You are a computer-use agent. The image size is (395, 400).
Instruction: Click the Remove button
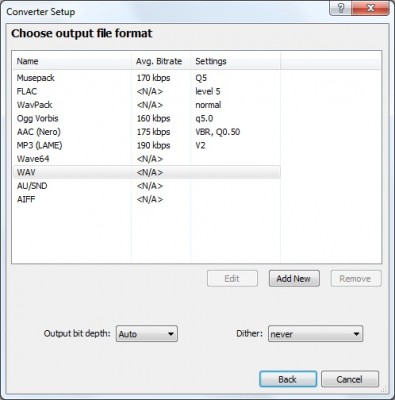356,278
